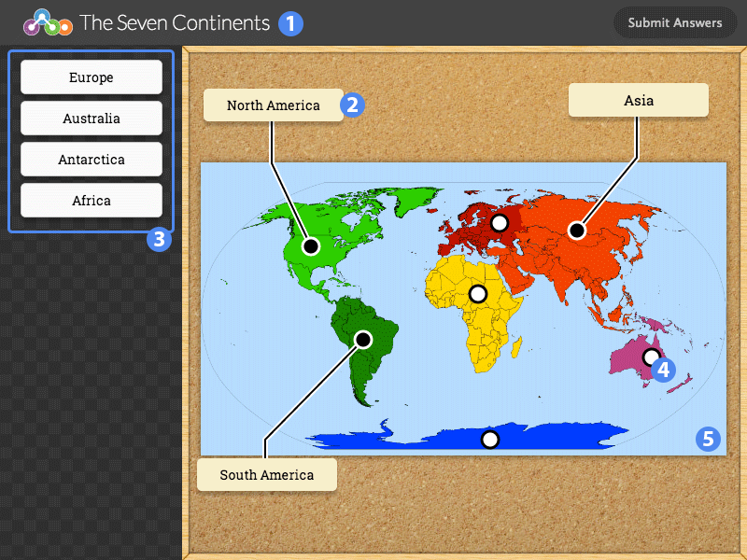Click the filled hotspot on South America
The width and height of the screenshot is (747, 560).
point(363,340)
